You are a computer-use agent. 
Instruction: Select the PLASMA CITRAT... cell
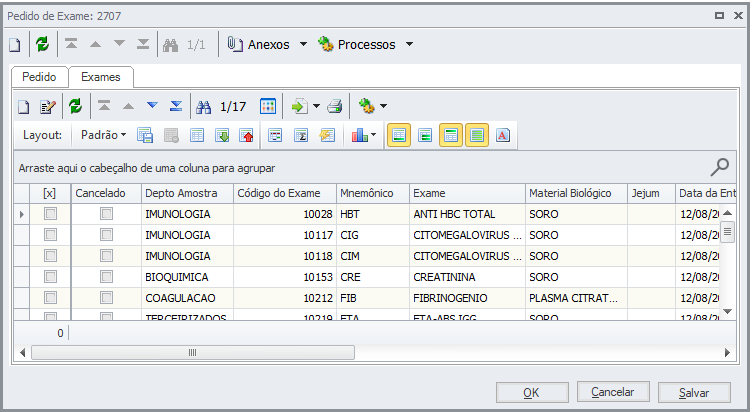[576, 298]
